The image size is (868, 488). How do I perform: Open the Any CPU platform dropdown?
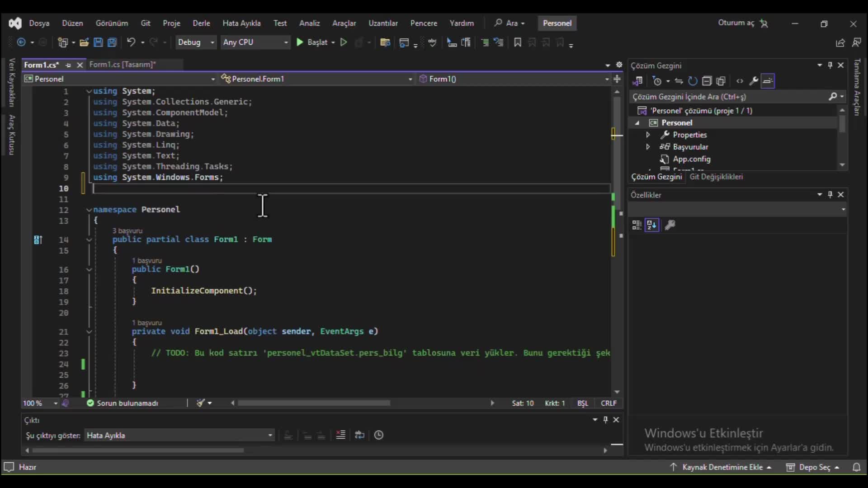tap(255, 42)
